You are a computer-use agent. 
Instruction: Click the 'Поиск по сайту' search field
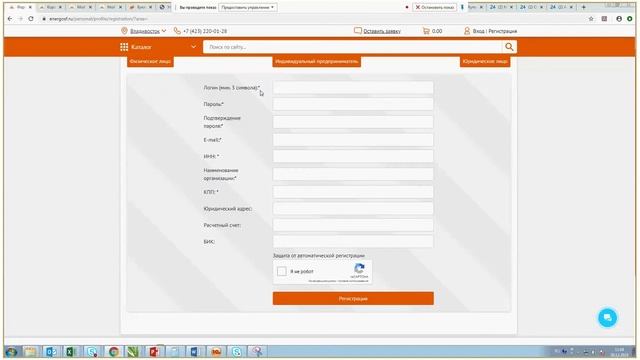click(x=352, y=47)
